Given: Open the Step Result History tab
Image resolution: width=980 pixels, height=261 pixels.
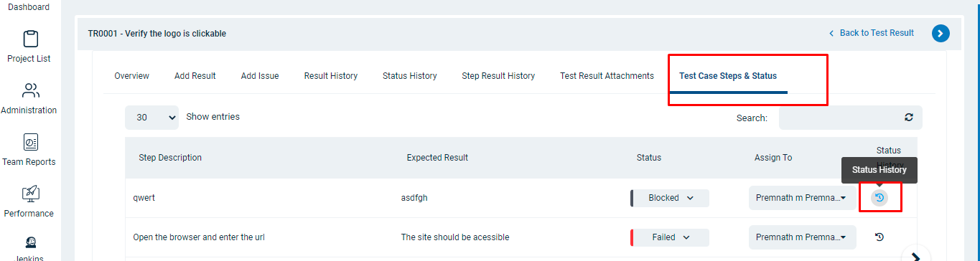Looking at the screenshot, I should tap(498, 76).
